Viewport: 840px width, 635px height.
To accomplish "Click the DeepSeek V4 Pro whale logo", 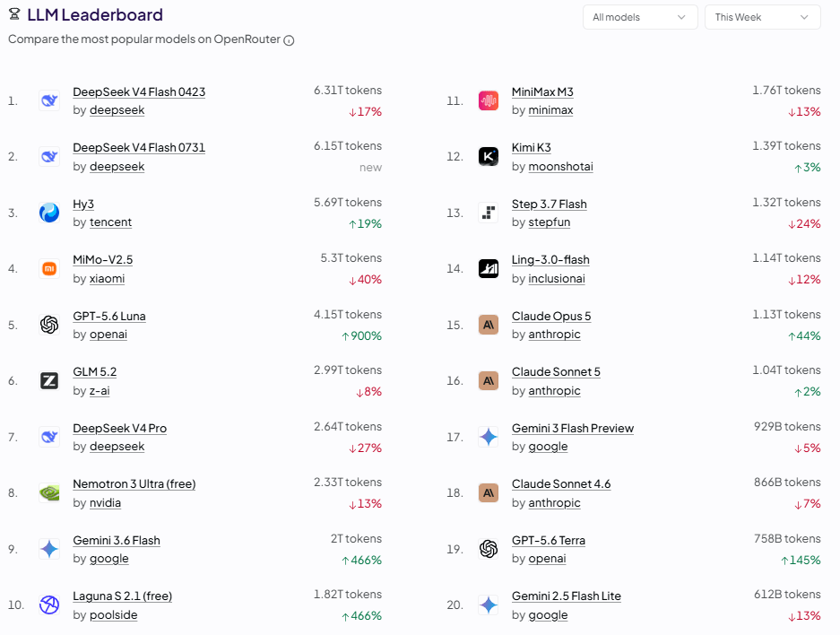I will click(49, 437).
